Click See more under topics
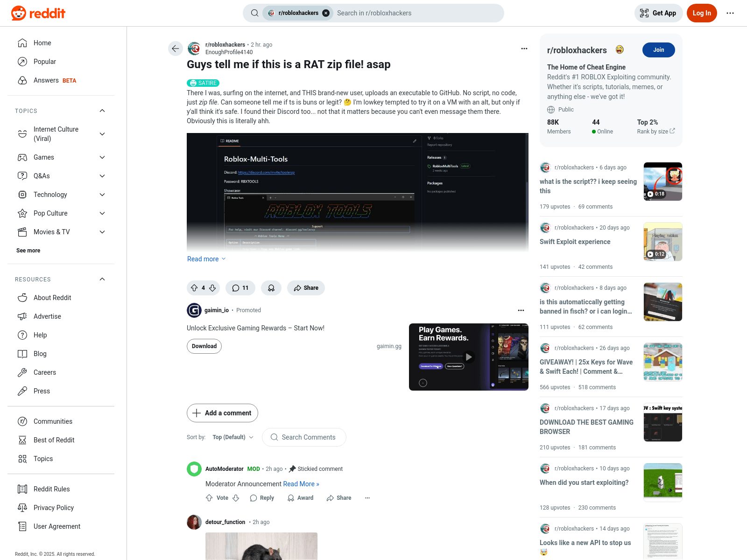Viewport: 747px width, 560px height. click(28, 251)
